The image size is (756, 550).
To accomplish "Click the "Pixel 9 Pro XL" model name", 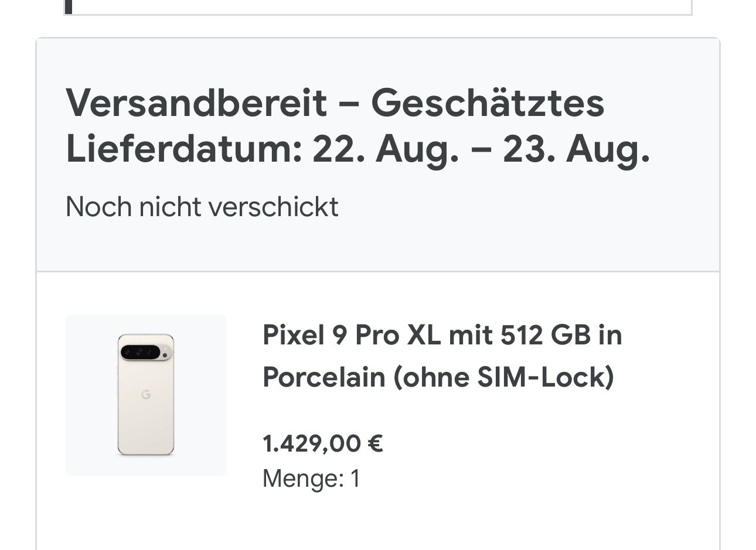I will pyautogui.click(x=351, y=335).
